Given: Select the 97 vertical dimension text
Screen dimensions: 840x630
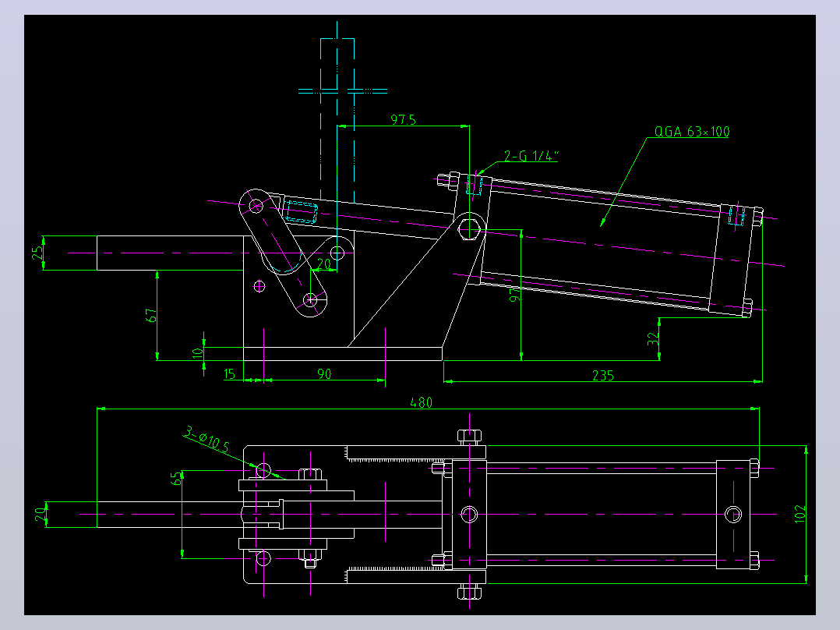Looking at the screenshot, I should [515, 295].
